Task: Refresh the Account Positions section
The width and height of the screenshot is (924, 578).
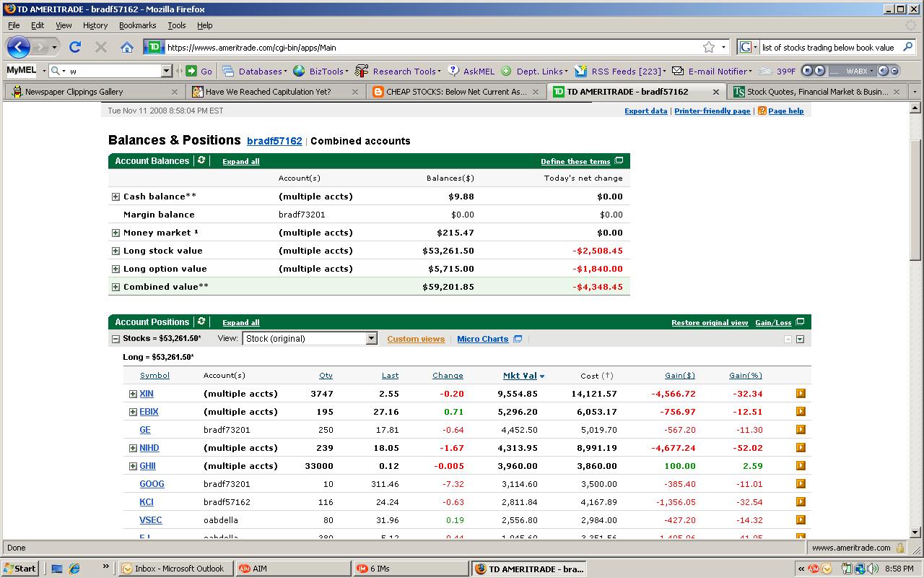Action: click(x=201, y=322)
